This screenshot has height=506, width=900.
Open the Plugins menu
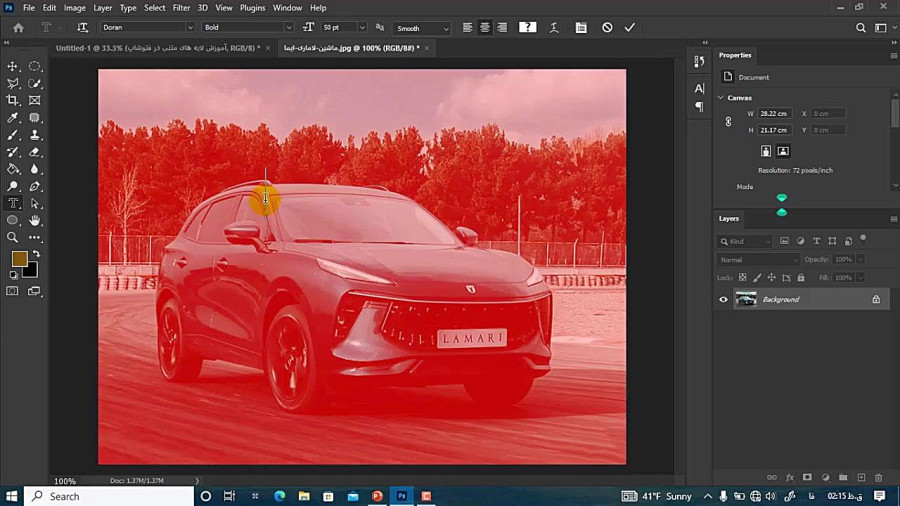(x=253, y=8)
